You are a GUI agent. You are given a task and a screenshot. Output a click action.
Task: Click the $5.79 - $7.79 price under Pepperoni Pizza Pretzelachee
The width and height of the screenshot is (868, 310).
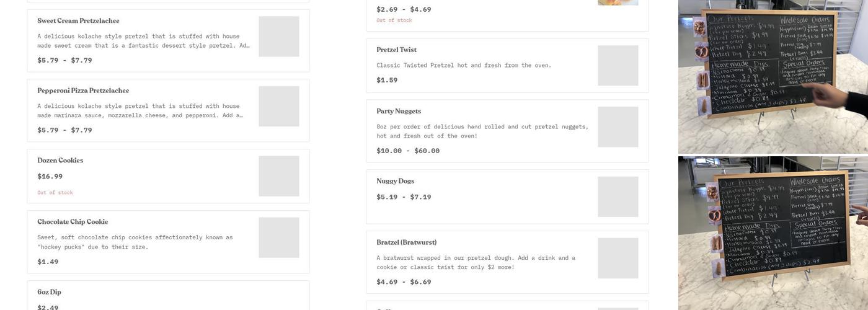[64, 130]
